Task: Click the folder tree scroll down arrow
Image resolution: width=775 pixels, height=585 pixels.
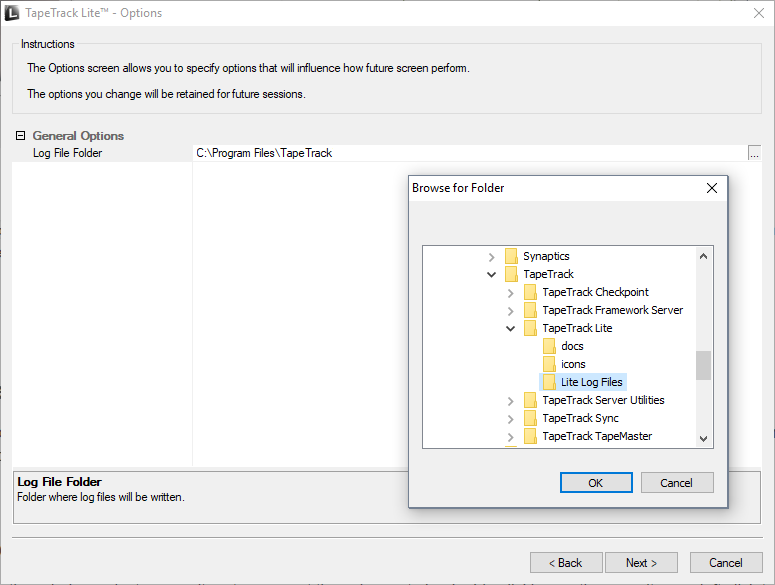Action: pos(703,438)
